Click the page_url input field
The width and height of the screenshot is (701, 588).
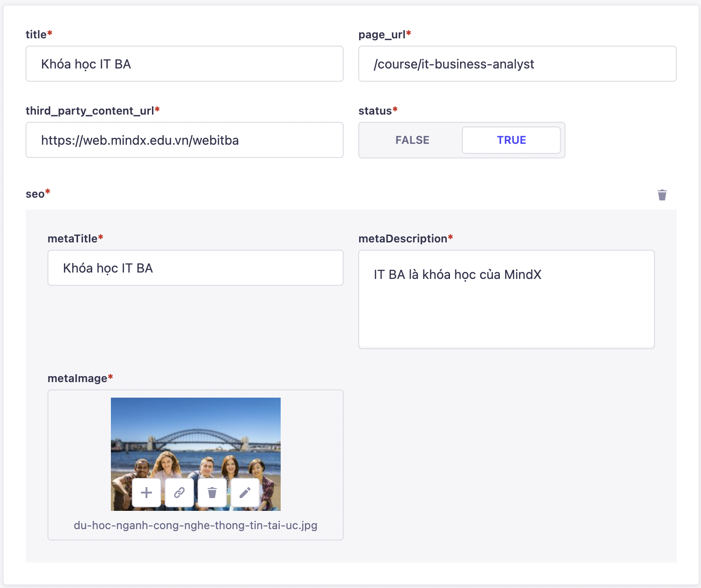[517, 64]
